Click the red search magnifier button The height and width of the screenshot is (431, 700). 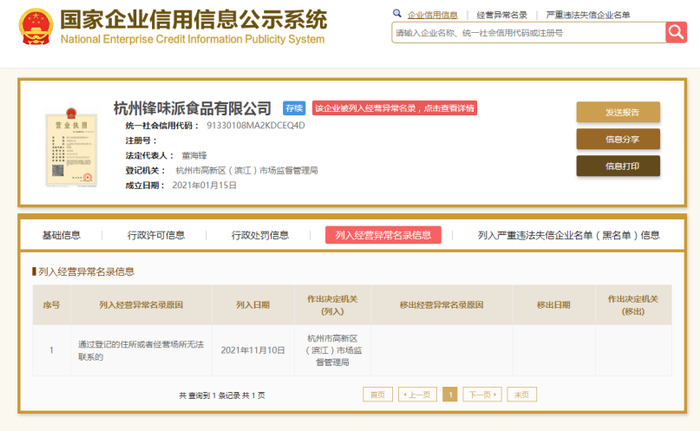(x=676, y=33)
